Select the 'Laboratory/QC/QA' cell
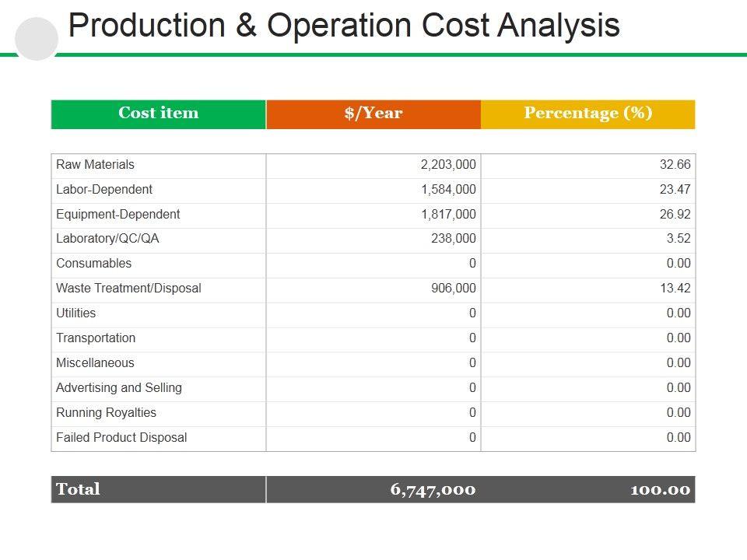The width and height of the screenshot is (747, 560). tap(107, 239)
